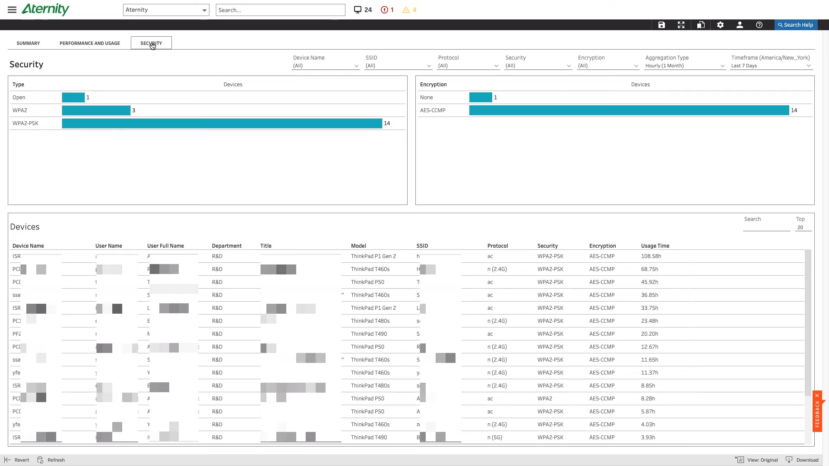Expand the Security filter dropdown
The width and height of the screenshot is (829, 466).
[538, 66]
